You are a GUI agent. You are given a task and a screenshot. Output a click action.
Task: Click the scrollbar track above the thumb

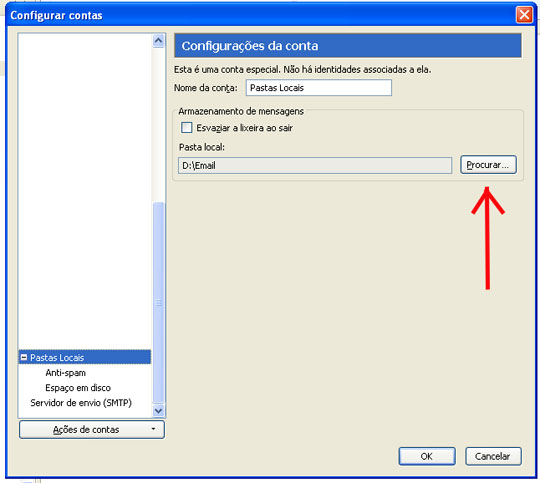point(158,125)
